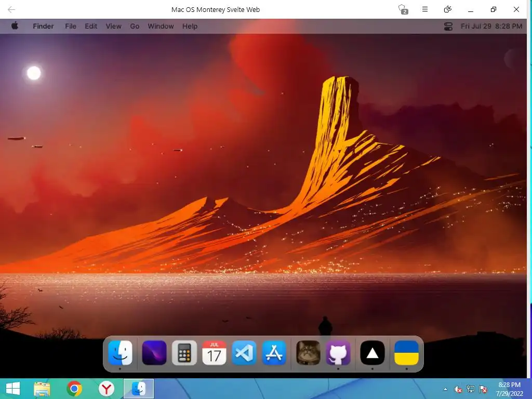Image resolution: width=532 pixels, height=399 pixels.
Task: Open the View menu
Action: click(113, 26)
